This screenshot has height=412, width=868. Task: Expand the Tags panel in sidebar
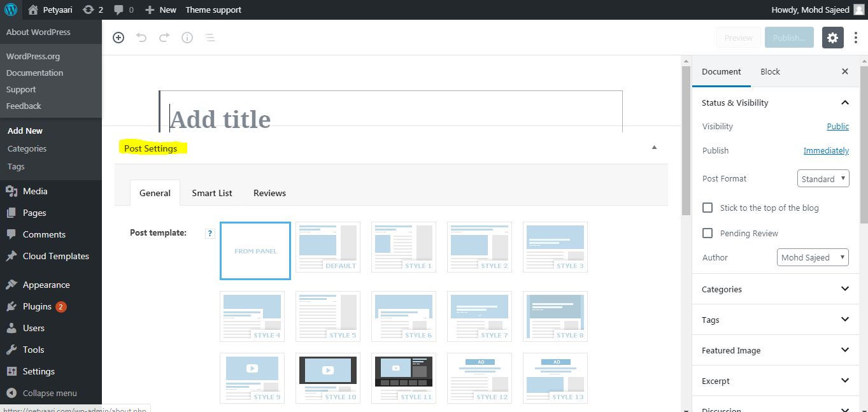click(776, 320)
